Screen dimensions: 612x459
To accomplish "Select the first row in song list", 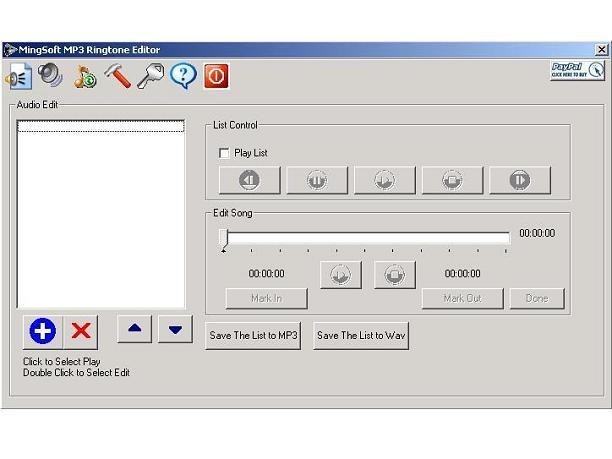I will point(101,126).
